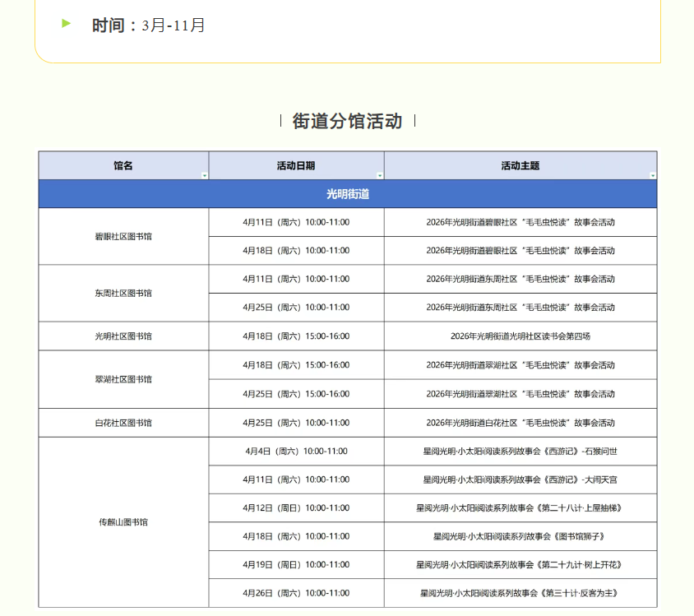
Task: Open the filter dropdown in 馆名 column header
Action: tap(204, 175)
